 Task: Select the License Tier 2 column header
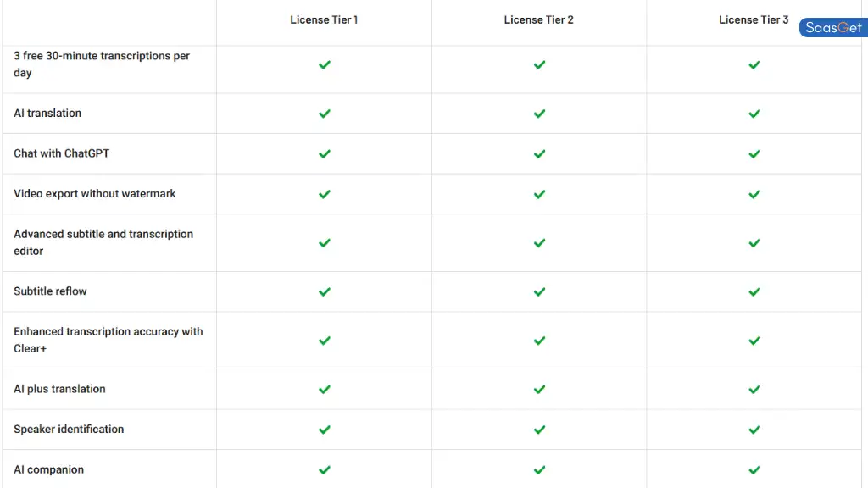pyautogui.click(x=539, y=20)
